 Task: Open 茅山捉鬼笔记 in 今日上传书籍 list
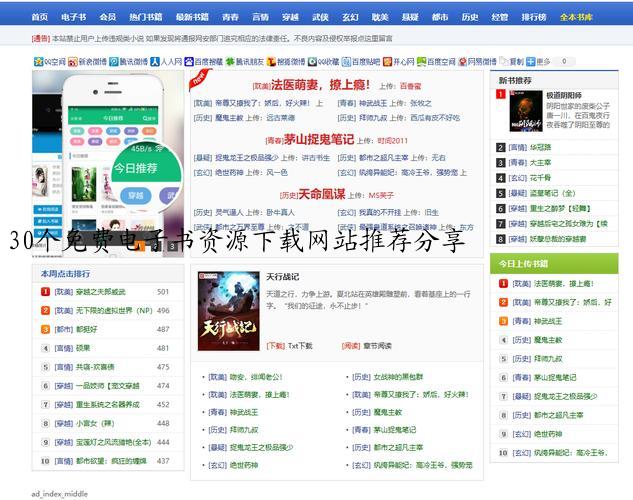[555, 378]
